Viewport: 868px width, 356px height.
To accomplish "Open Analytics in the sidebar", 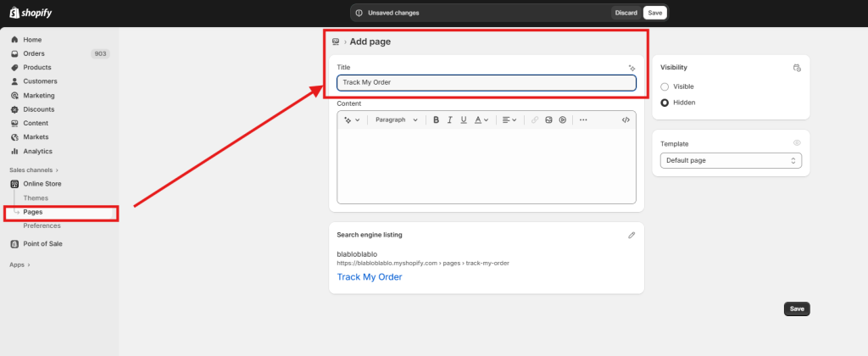I will point(37,151).
